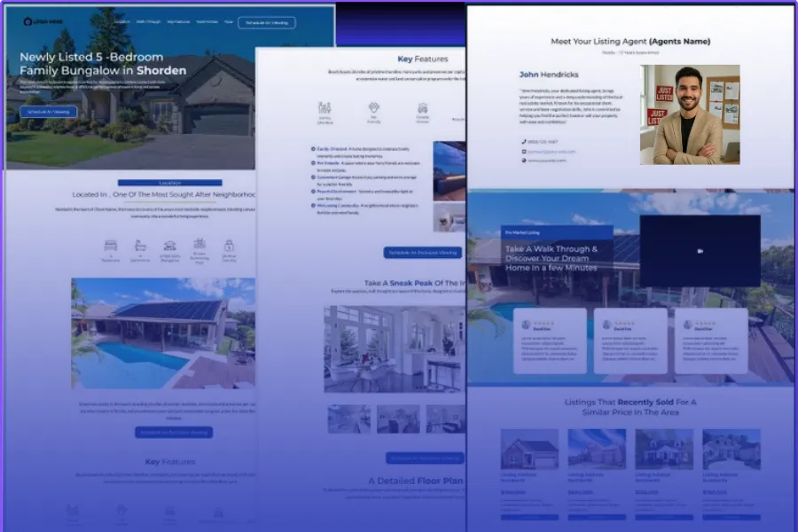
Task: Open the Testimonials navigation link
Action: 207,22
